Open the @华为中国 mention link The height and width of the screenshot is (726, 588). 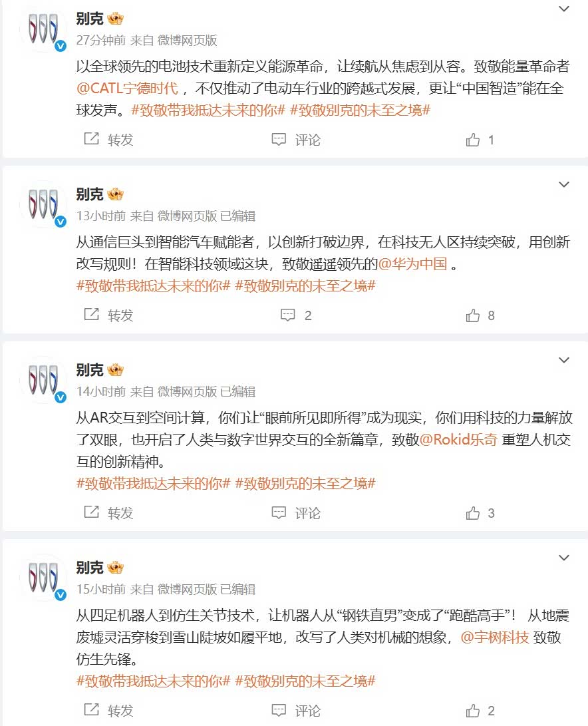(413, 264)
